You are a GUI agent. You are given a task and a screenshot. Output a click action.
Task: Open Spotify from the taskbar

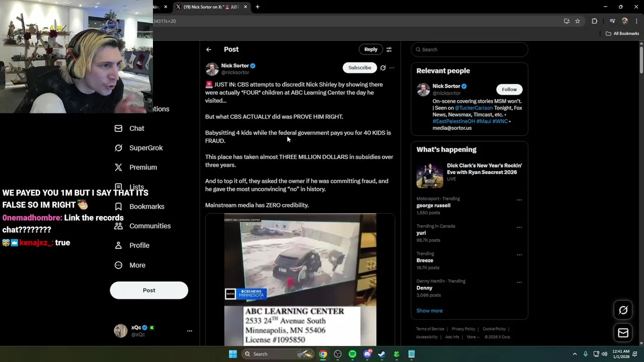352,354
